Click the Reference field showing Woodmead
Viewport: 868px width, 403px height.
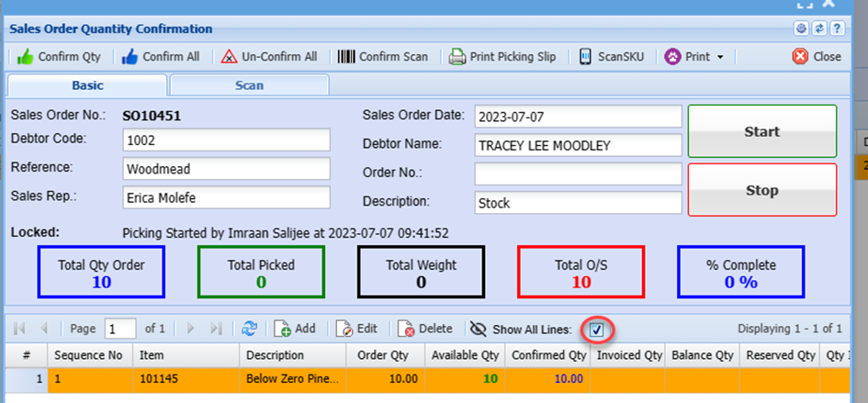tap(226, 169)
